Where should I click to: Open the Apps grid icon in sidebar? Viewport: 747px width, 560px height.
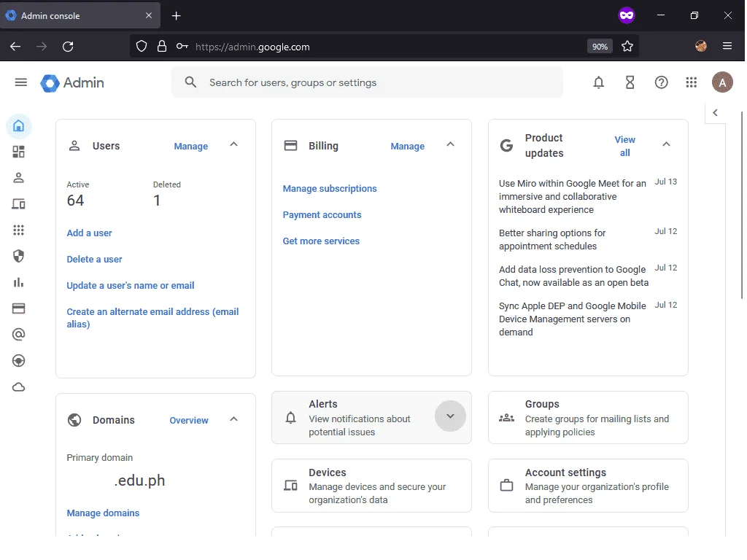tap(18, 230)
